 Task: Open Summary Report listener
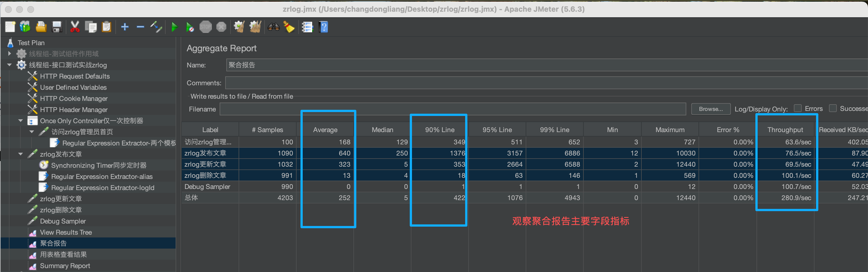[65, 266]
